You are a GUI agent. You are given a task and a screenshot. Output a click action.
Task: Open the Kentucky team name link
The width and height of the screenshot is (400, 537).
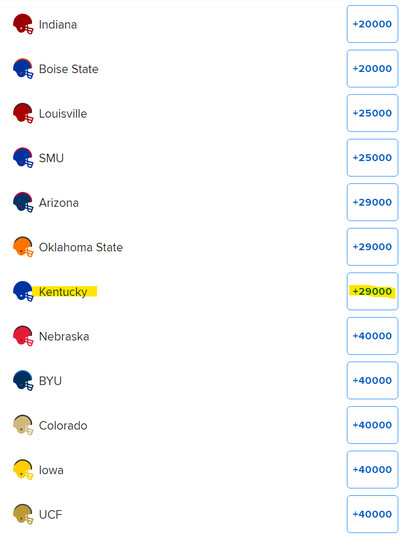click(63, 292)
